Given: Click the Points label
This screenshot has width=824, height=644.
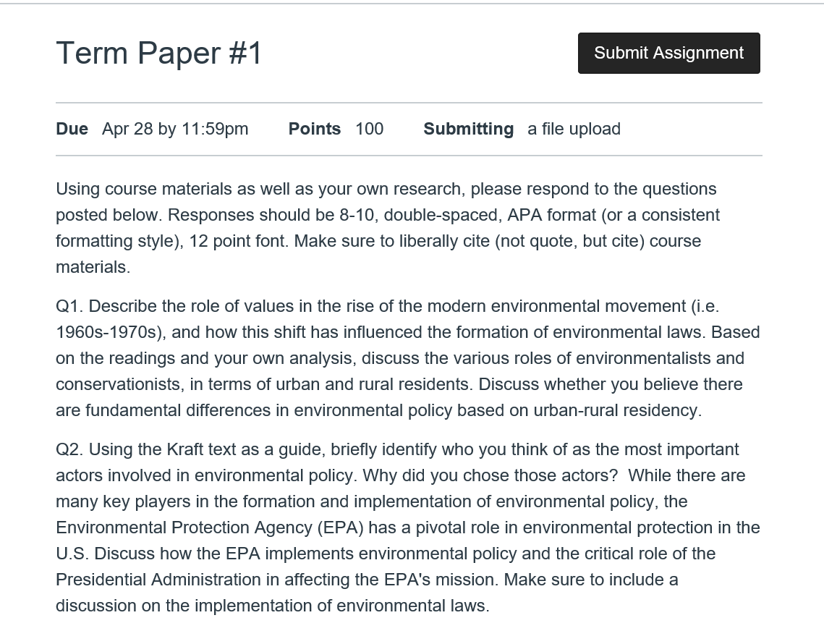Looking at the screenshot, I should tap(314, 129).
